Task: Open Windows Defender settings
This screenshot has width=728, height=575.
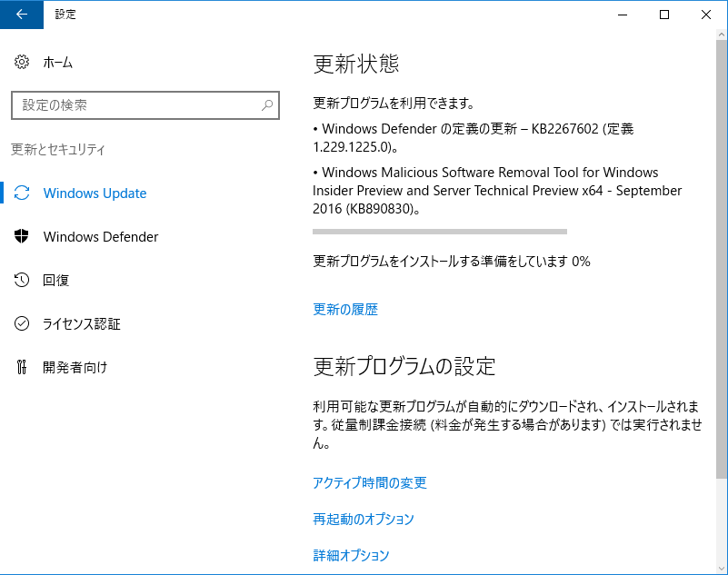Action: [x=101, y=237]
